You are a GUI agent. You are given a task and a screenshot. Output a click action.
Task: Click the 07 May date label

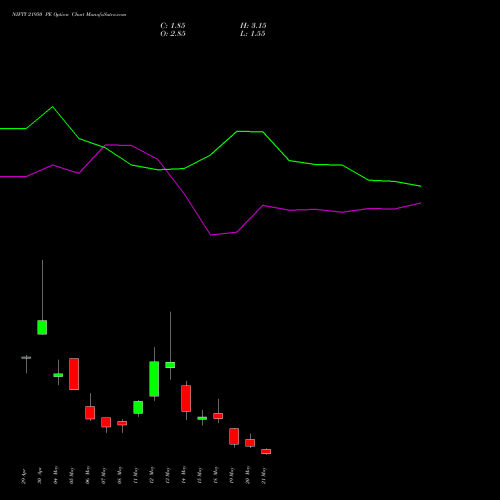click(x=104, y=475)
